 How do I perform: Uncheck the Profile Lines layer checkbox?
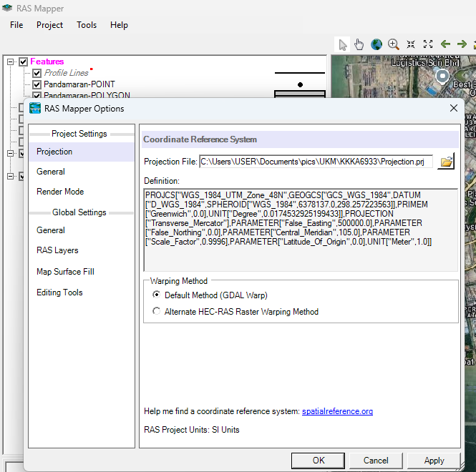click(x=37, y=73)
